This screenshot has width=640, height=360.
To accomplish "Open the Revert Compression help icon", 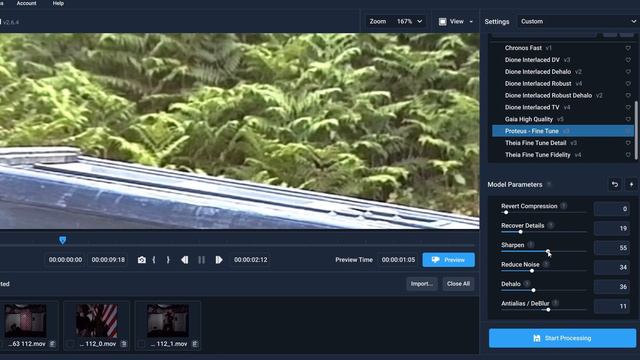I will pyautogui.click(x=564, y=206).
